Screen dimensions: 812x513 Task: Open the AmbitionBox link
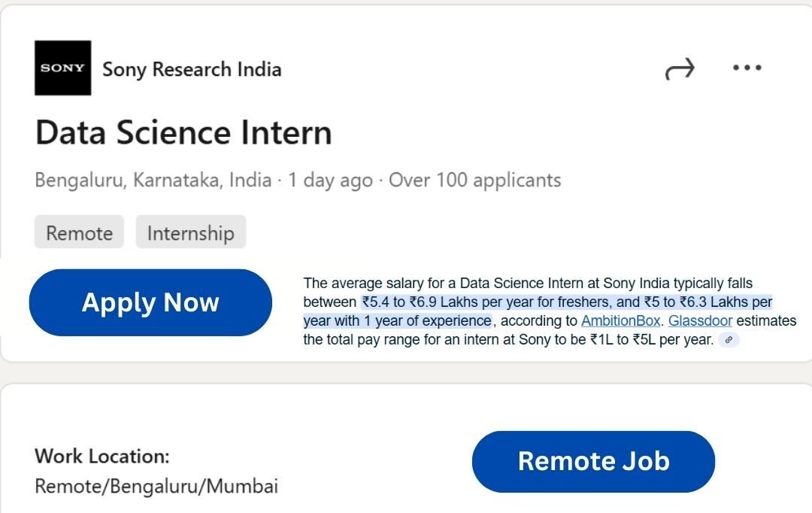[x=620, y=321]
